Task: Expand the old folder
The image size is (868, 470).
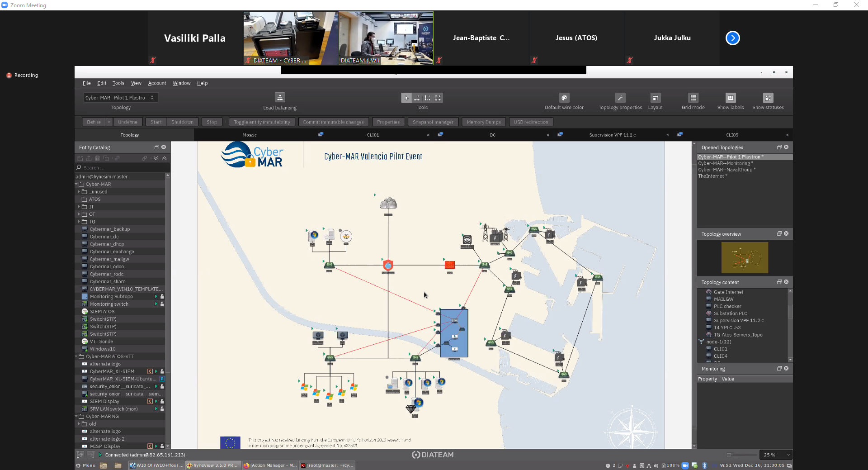Action: point(79,424)
